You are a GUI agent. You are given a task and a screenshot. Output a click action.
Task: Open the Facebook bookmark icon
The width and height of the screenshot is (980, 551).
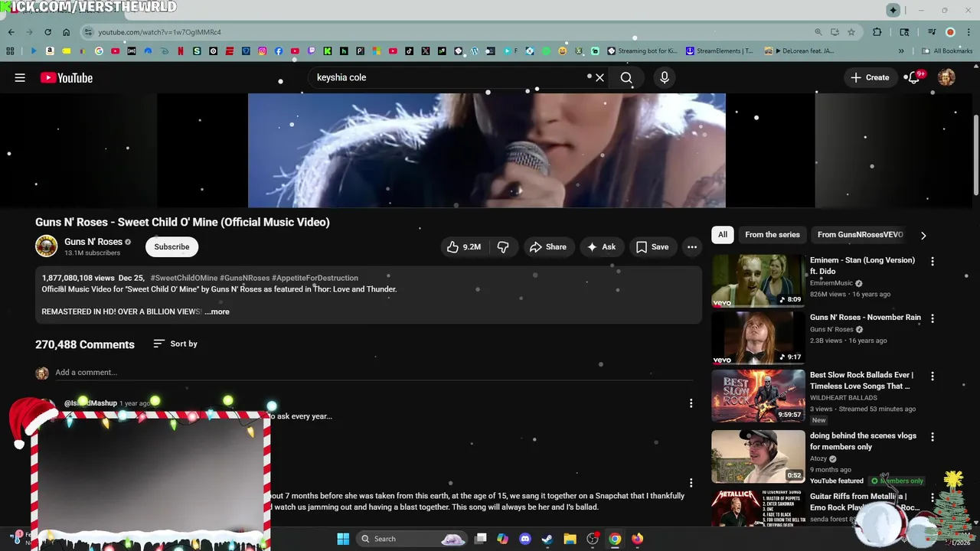tap(278, 51)
